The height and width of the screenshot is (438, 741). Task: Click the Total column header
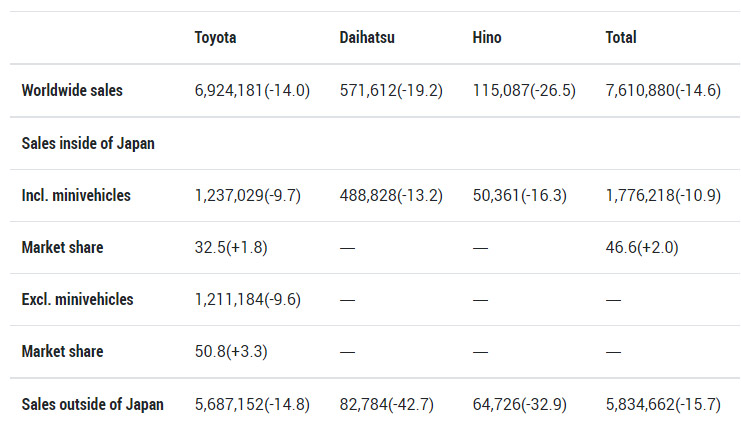click(621, 38)
